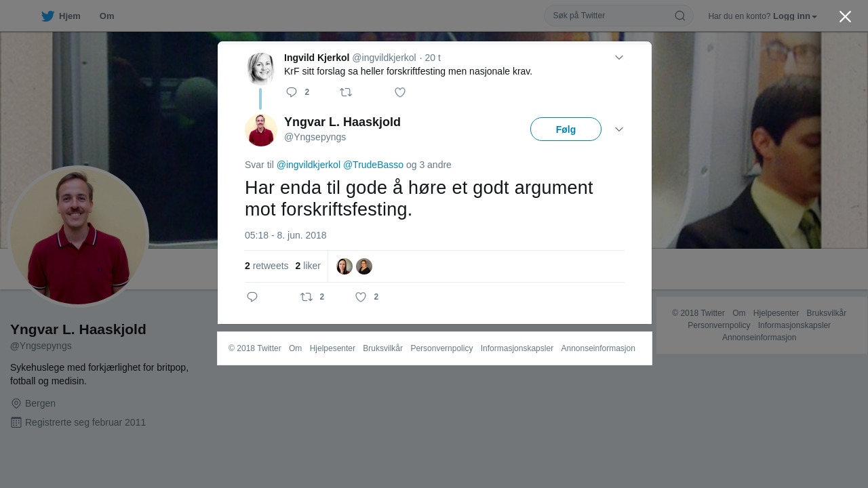The width and height of the screenshot is (868, 488).
Task: Open the Om menu item in top bar
Action: point(106,16)
